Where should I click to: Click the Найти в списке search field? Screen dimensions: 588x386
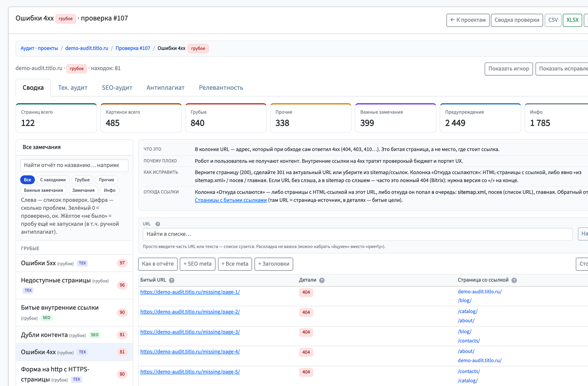point(358,234)
